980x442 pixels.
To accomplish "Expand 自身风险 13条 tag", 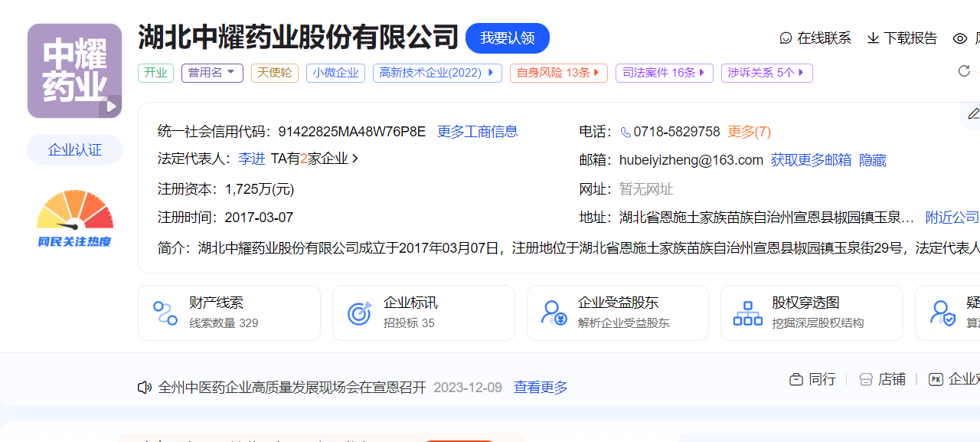I will point(559,73).
